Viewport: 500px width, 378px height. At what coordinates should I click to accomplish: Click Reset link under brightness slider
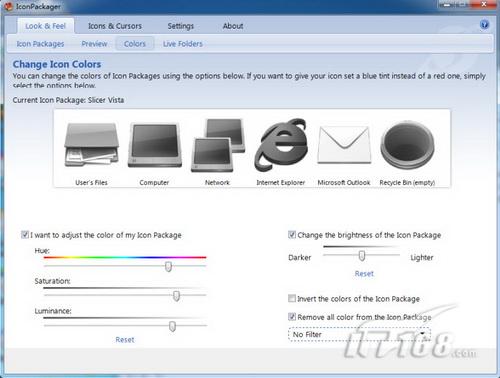click(364, 274)
